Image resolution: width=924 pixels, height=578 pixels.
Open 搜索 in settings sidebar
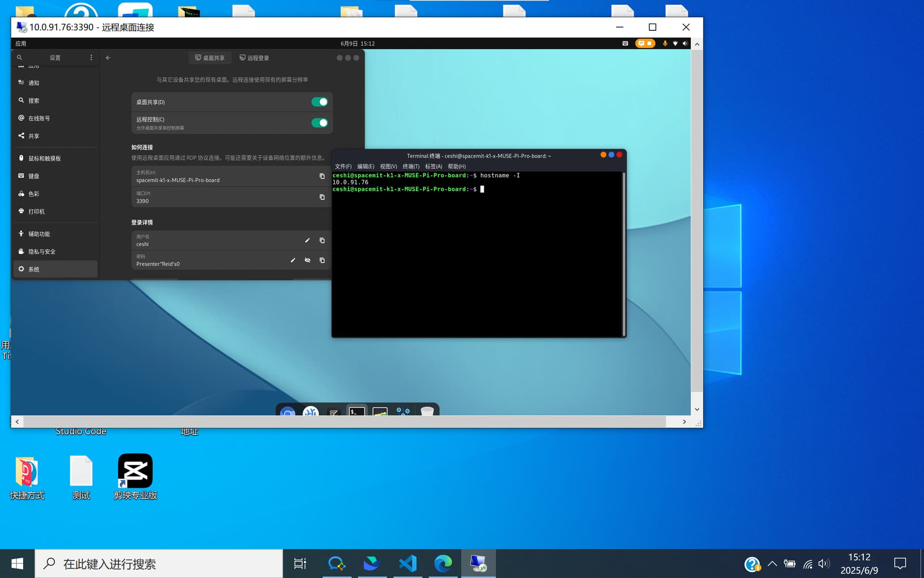[x=55, y=101]
